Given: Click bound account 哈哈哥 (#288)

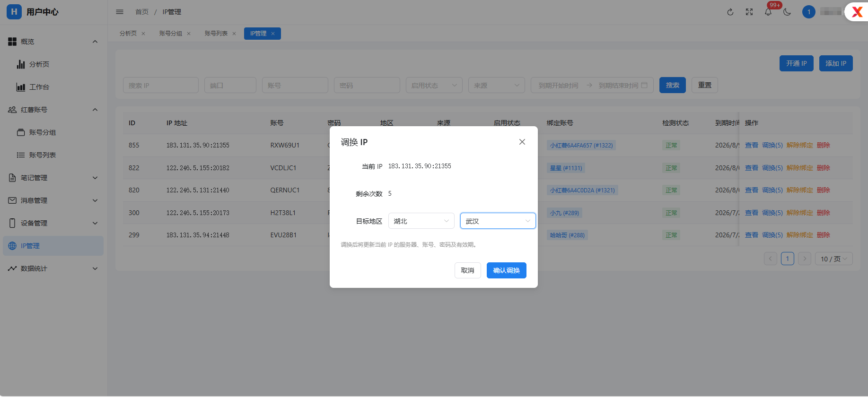Looking at the screenshot, I should [x=567, y=235].
